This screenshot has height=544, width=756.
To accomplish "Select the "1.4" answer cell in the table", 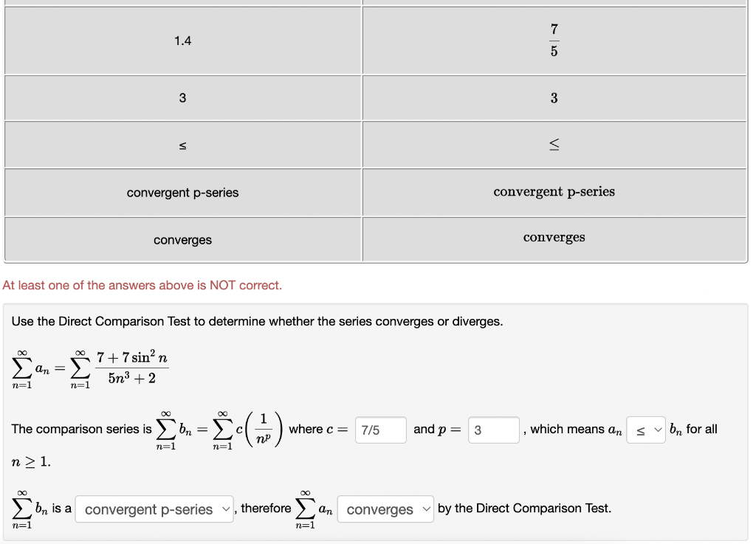I will coord(182,41).
